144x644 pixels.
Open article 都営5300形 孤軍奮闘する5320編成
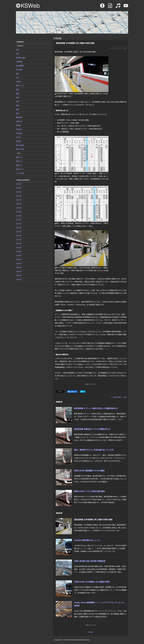click(x=89, y=471)
